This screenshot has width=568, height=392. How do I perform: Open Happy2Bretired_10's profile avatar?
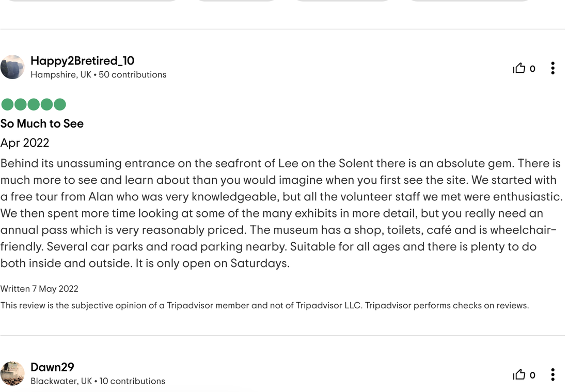pyautogui.click(x=12, y=67)
